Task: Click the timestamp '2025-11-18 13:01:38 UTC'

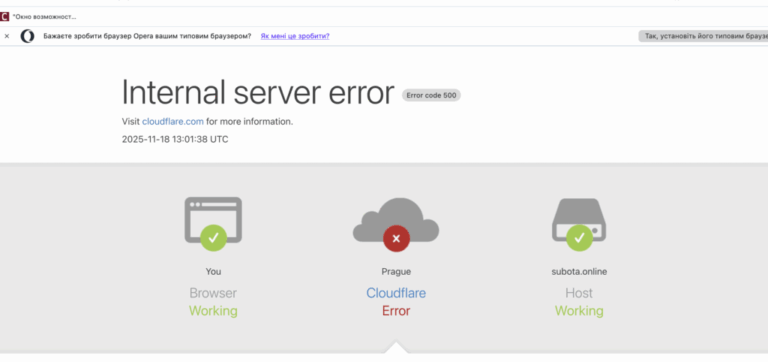Action: pos(175,140)
